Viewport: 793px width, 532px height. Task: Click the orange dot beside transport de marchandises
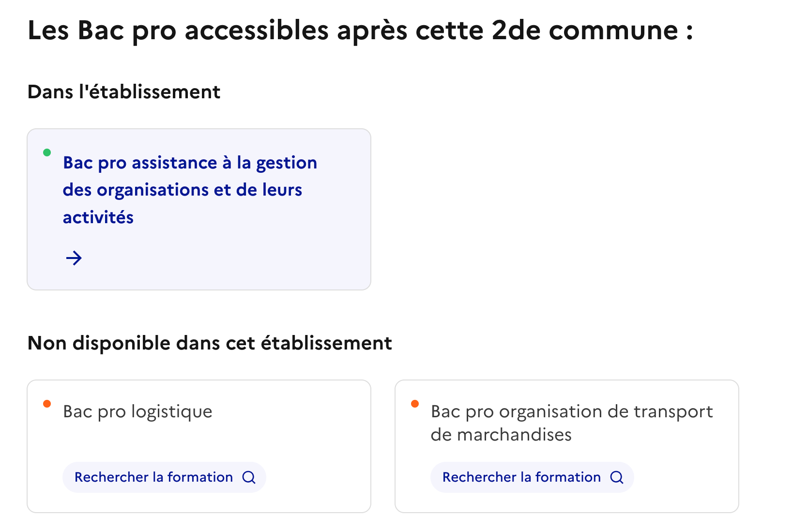pyautogui.click(x=415, y=403)
